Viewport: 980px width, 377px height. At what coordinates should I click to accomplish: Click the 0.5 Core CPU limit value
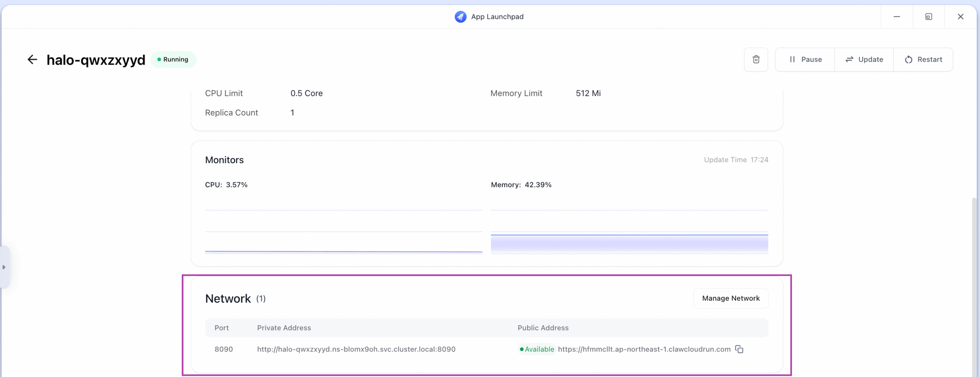[306, 93]
